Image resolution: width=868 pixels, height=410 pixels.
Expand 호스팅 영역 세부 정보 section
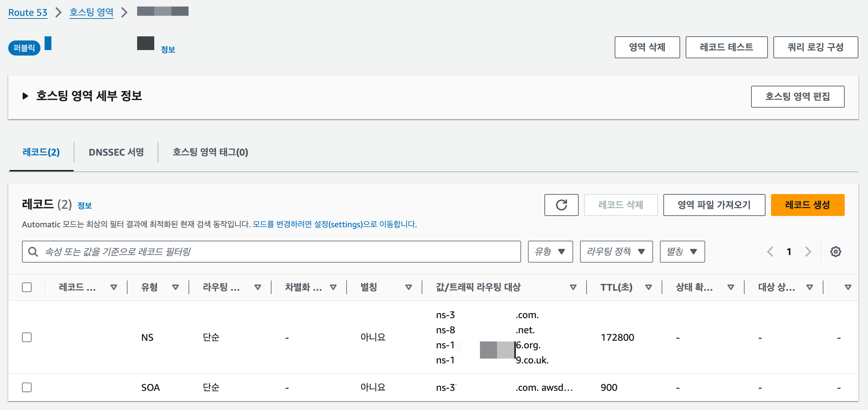point(25,96)
